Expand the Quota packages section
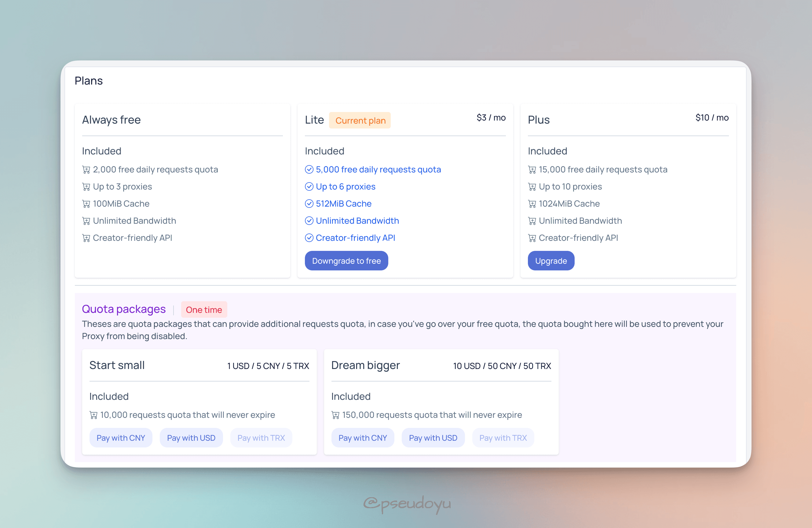Viewport: 812px width, 528px height. 124,309
